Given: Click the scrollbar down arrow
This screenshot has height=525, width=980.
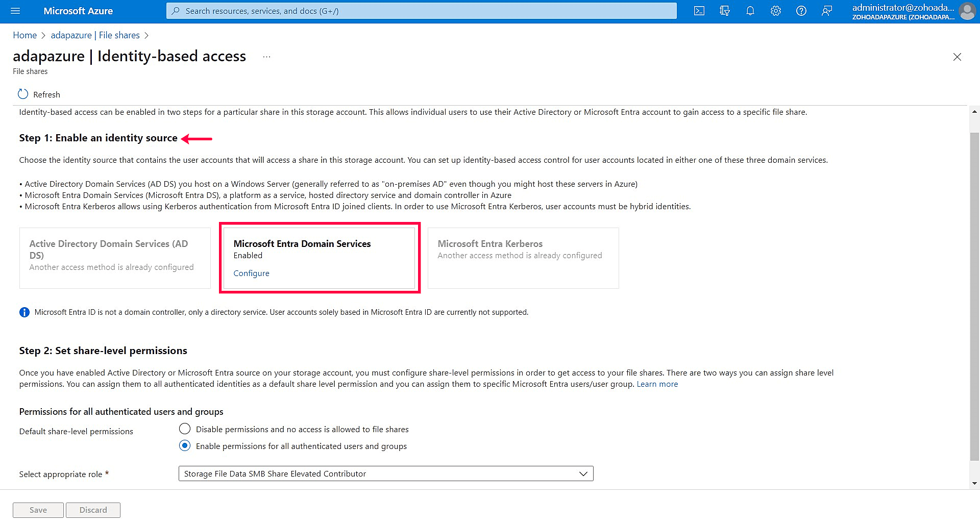Looking at the screenshot, I should coord(974,483).
